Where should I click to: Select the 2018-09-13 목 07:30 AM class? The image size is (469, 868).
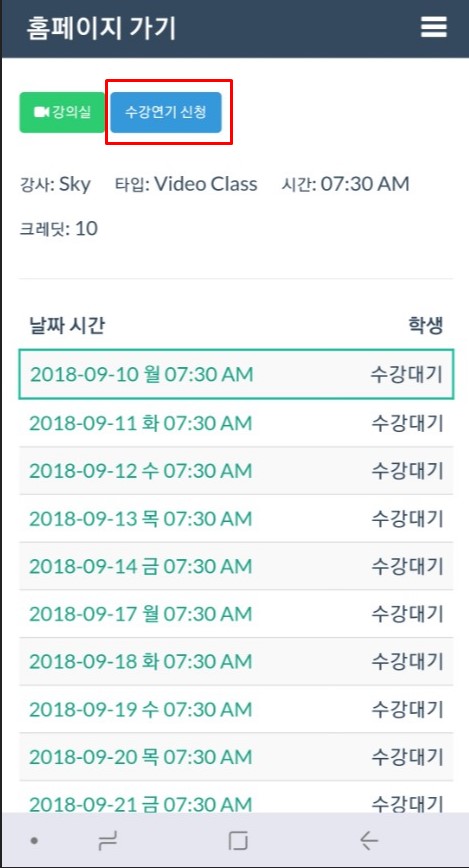tap(236, 518)
